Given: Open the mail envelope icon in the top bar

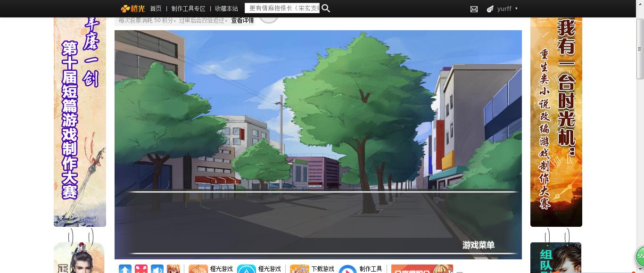Looking at the screenshot, I should 474,8.
